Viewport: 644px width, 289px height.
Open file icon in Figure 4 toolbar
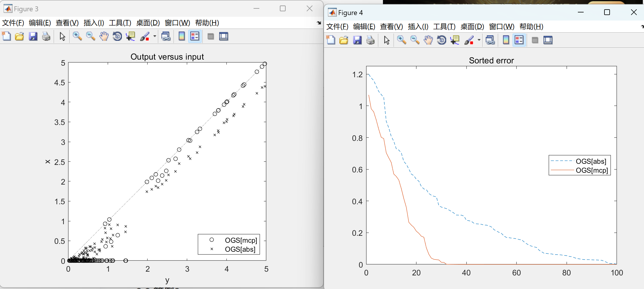pos(344,40)
